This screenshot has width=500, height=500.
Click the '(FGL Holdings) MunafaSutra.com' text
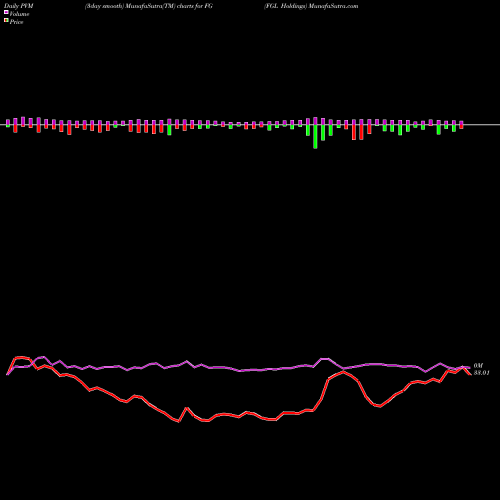coord(311,6)
